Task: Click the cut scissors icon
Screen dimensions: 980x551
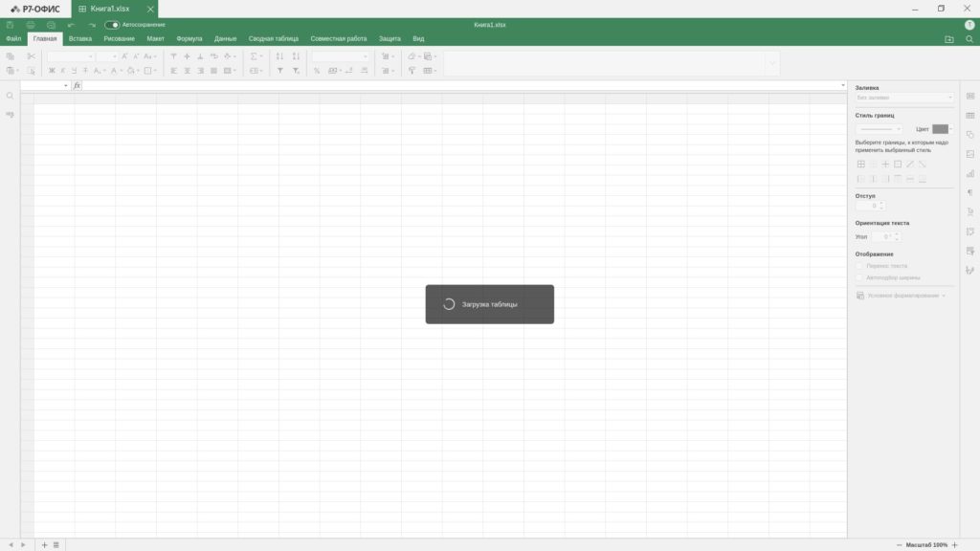Action: click(31, 56)
